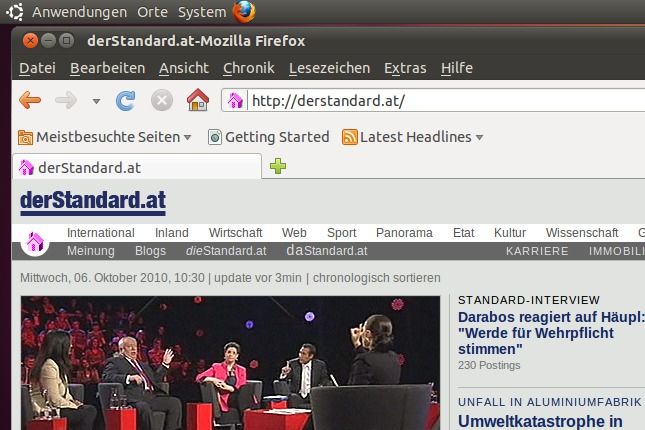Click the Firefox back arrow button
Image resolution: width=645 pixels, height=430 pixels.
(30, 100)
